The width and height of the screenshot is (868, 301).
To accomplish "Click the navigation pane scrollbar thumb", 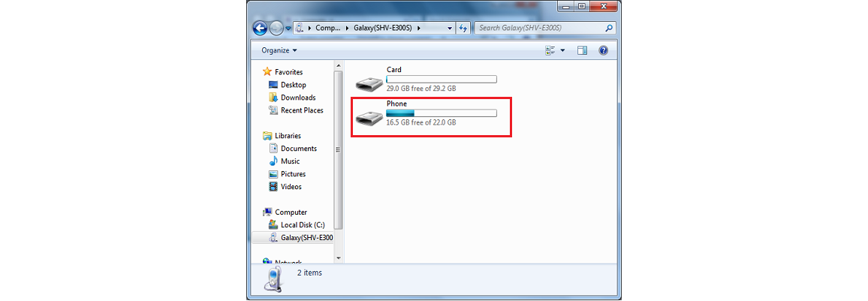I will (x=339, y=150).
